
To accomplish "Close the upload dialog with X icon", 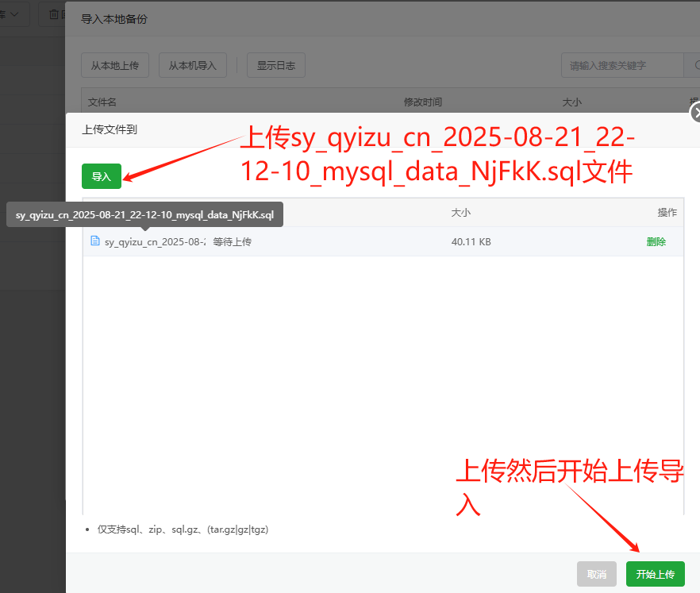I will 696,113.
